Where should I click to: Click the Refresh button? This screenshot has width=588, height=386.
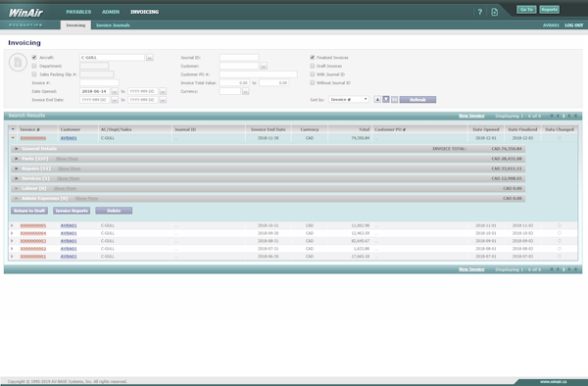[x=417, y=99]
